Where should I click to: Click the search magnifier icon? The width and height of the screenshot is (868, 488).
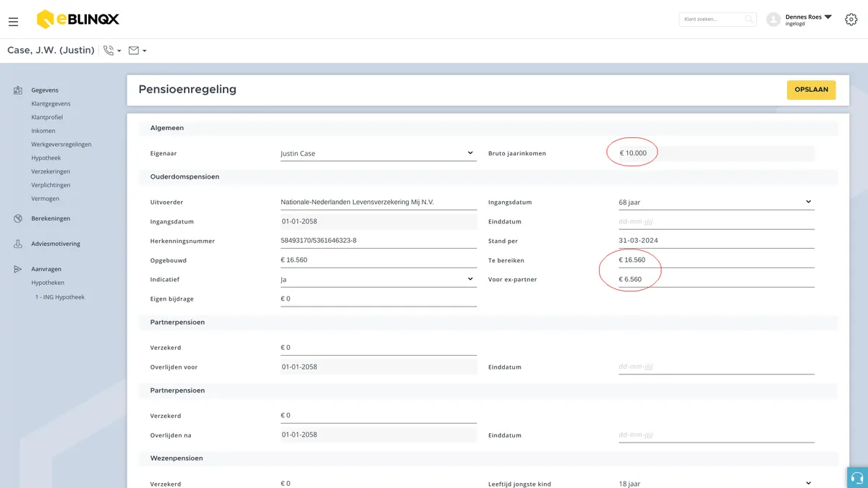tap(749, 20)
